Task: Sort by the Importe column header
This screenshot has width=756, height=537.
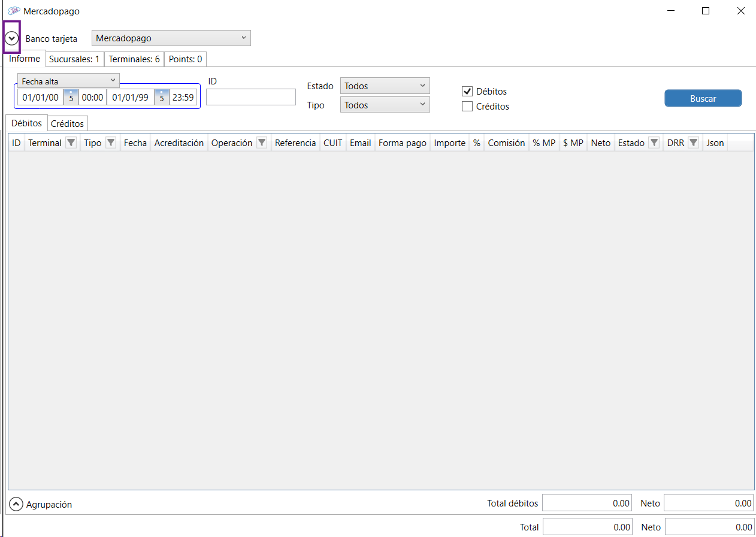Action: (449, 143)
